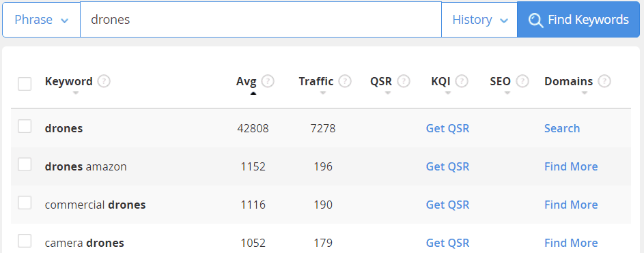Click the Traffic column help icon

(x=345, y=82)
